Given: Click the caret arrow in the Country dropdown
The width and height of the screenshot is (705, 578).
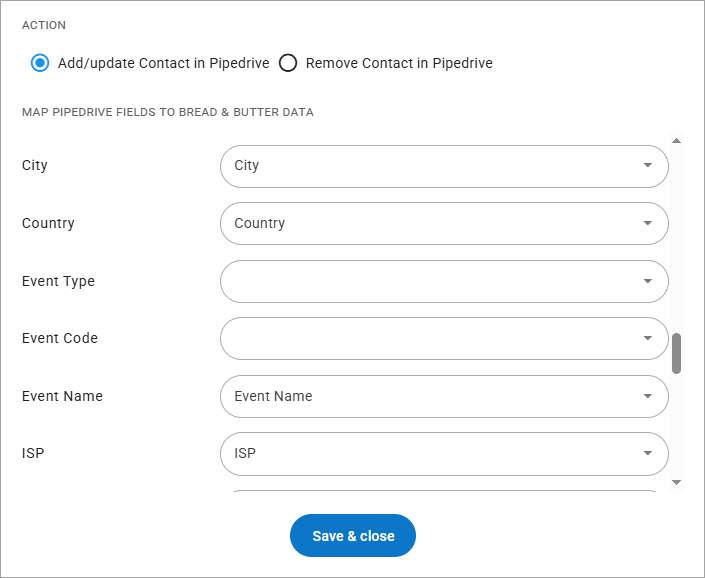Looking at the screenshot, I should coord(648,224).
